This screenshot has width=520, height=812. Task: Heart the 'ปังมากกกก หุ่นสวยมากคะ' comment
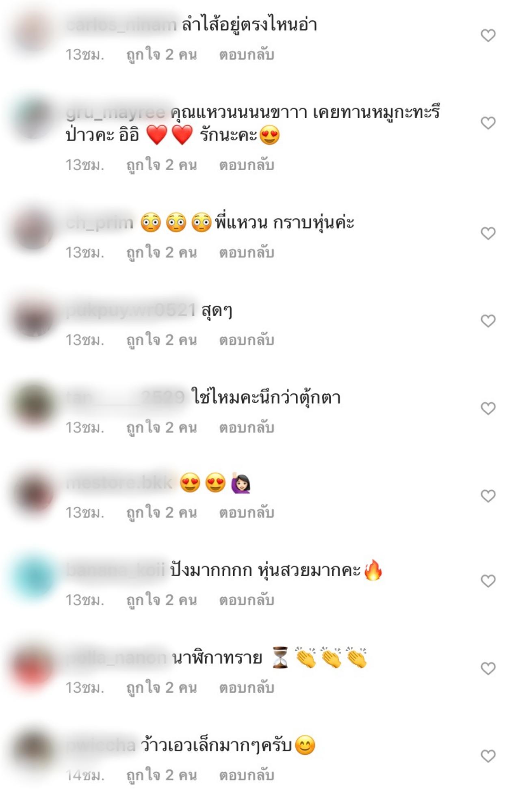488,581
